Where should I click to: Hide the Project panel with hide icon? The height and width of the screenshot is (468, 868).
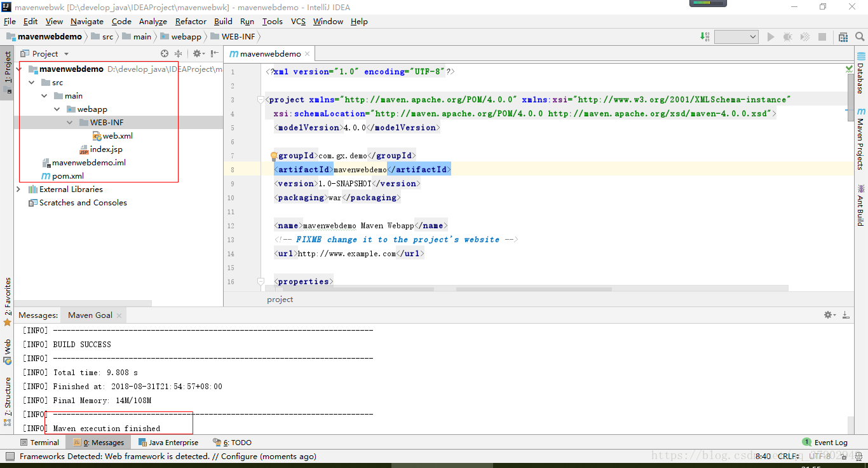click(213, 54)
